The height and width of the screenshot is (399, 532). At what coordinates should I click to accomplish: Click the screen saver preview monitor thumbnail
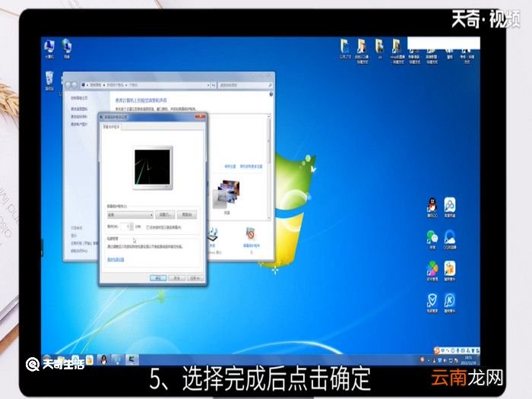click(152, 168)
